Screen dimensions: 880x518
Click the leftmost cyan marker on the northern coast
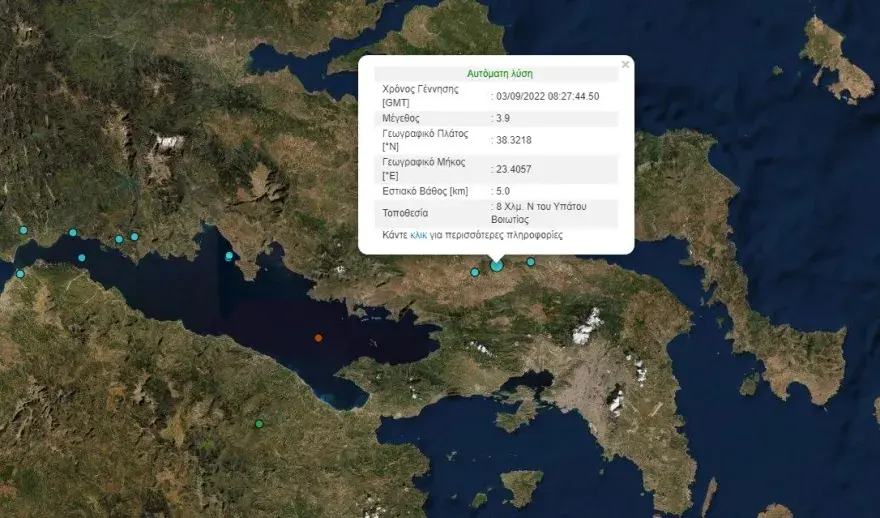(x=23, y=230)
